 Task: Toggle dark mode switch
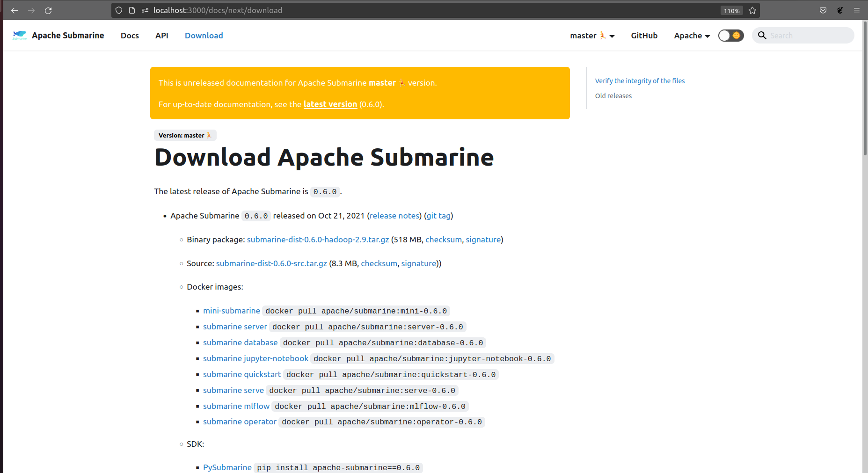tap(731, 36)
